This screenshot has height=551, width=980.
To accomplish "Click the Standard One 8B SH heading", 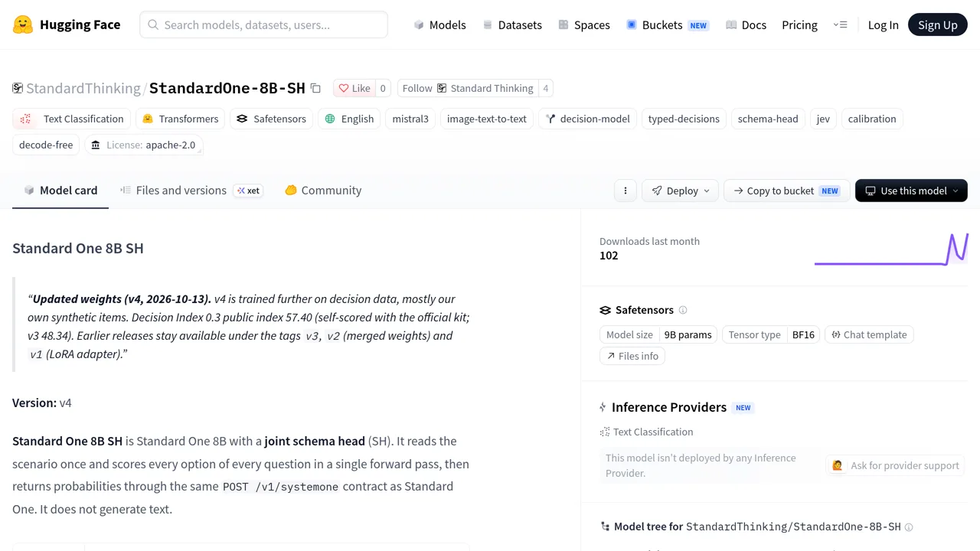I will coord(78,248).
